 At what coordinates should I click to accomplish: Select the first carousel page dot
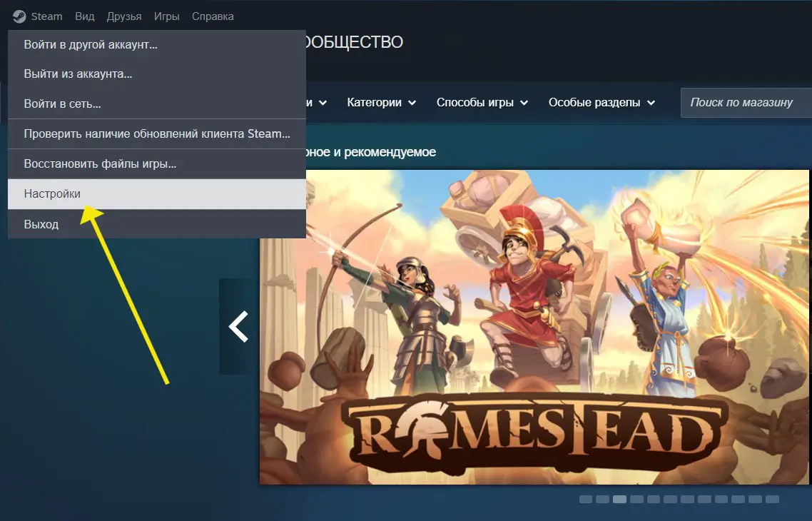point(586,500)
